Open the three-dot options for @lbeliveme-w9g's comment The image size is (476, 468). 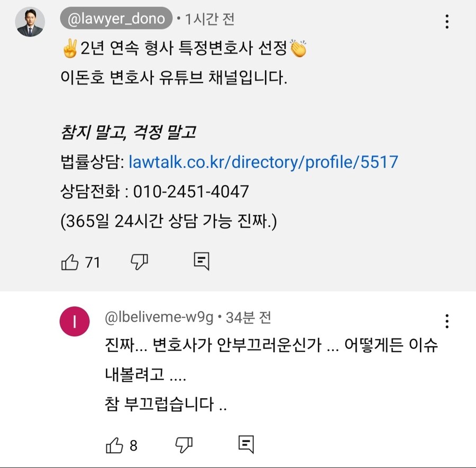click(x=447, y=320)
